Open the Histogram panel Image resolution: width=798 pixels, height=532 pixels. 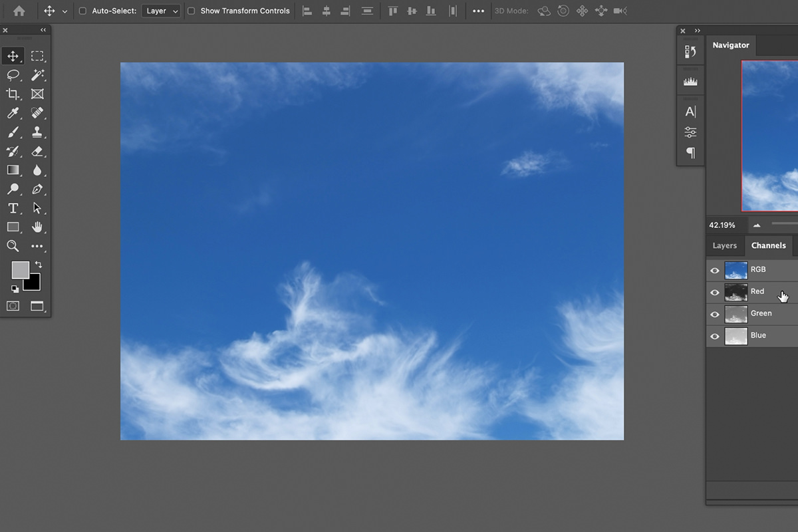[x=690, y=80]
